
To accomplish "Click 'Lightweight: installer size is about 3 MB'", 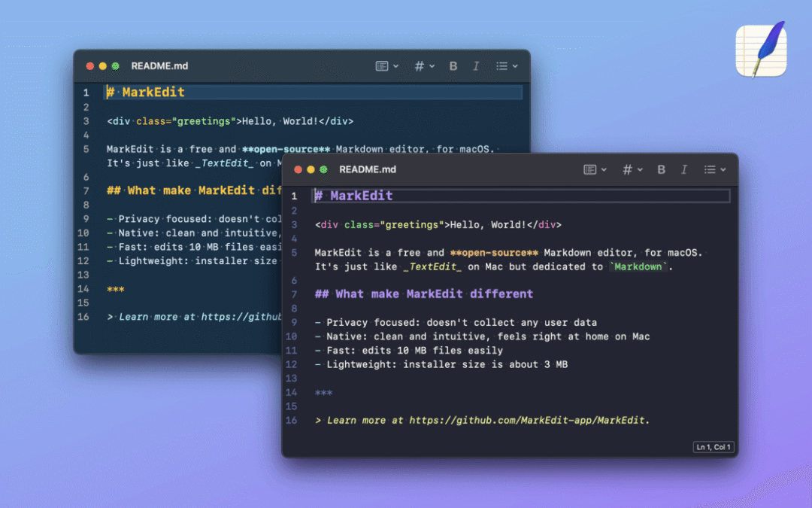I will (x=441, y=364).
